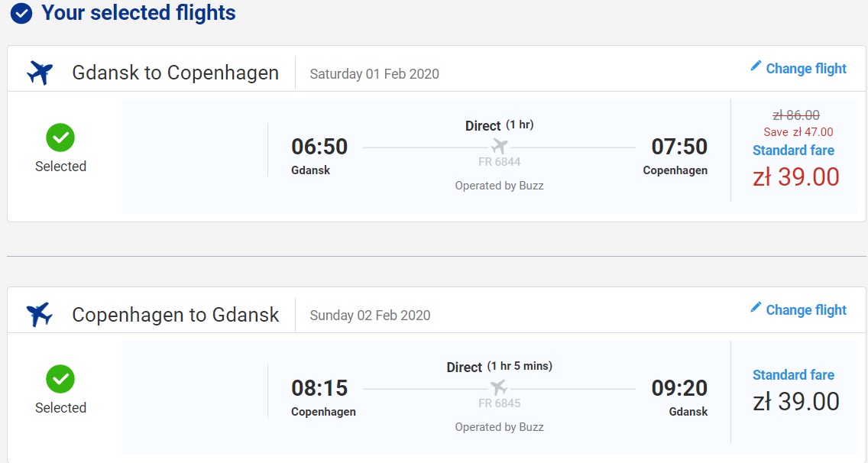Select the Standard fare label on the return flight
This screenshot has height=463, width=868.
click(x=793, y=375)
